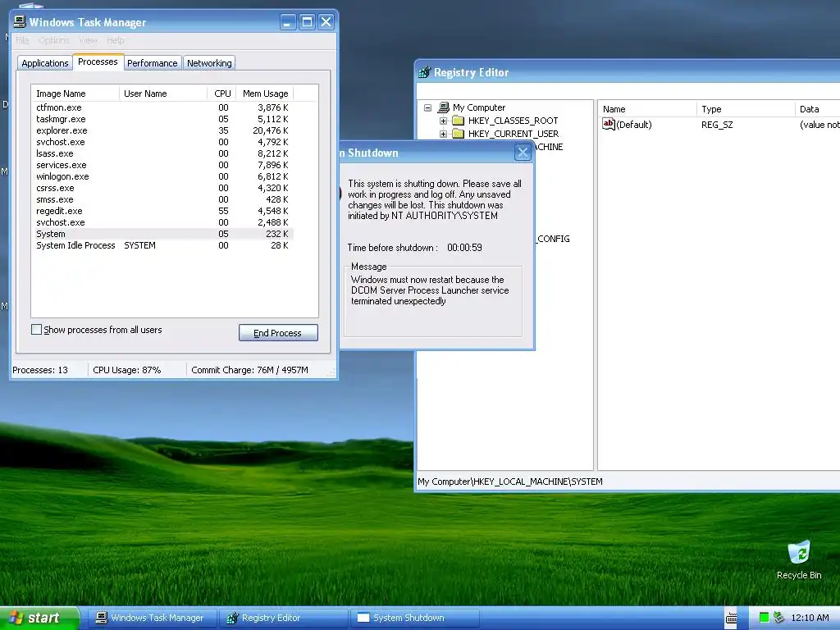840x630 pixels.
Task: Enable Show processes from all users
Action: [36, 330]
